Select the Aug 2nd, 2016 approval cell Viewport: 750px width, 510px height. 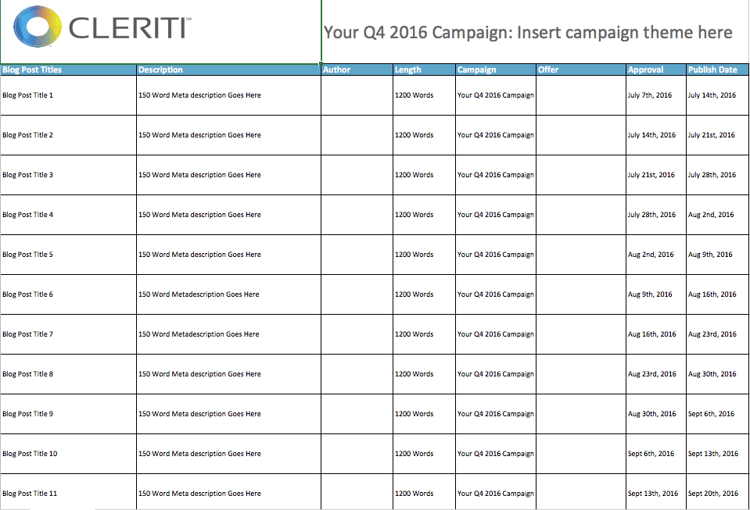pos(656,255)
